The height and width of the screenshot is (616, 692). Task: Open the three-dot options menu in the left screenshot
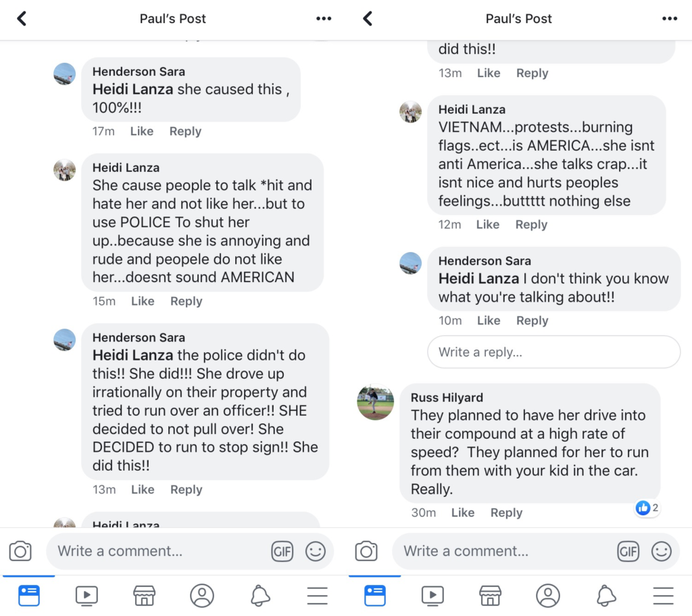click(324, 19)
